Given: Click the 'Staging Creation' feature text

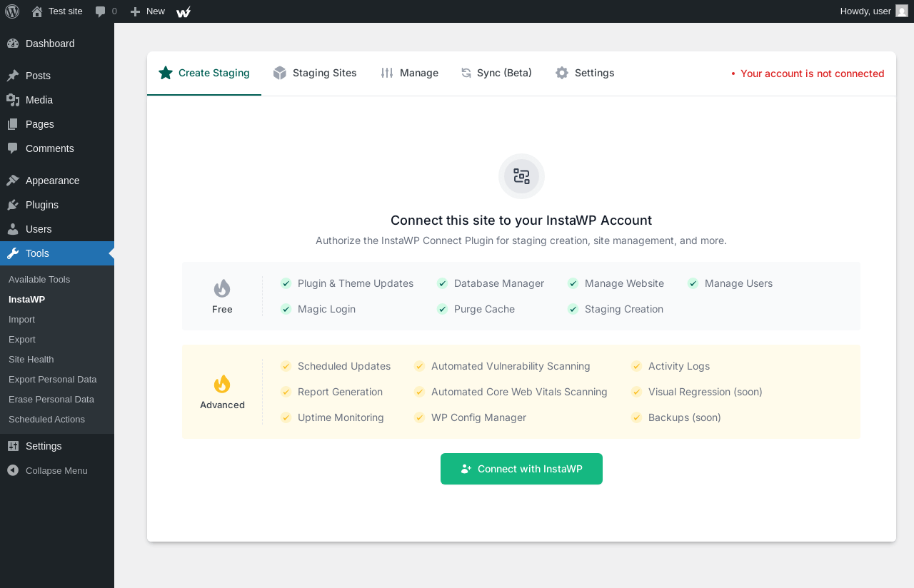Looking at the screenshot, I should coord(624,309).
